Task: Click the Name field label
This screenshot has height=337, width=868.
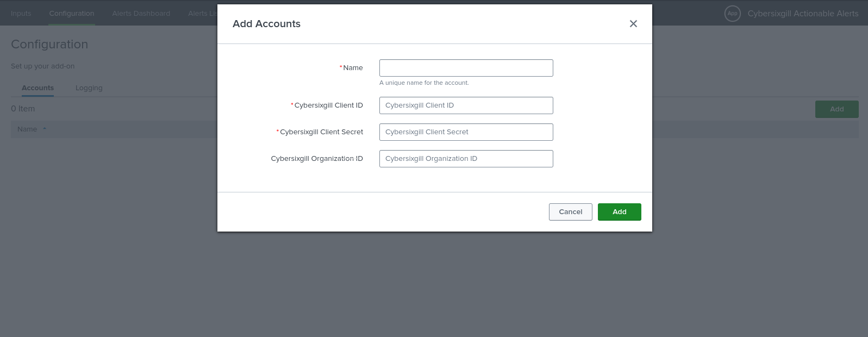Action: tap(353, 68)
